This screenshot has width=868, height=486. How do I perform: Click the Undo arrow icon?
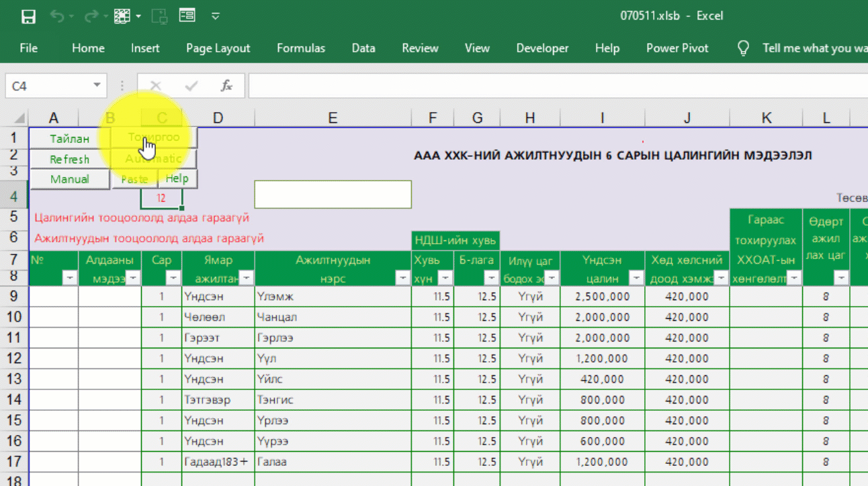point(57,16)
